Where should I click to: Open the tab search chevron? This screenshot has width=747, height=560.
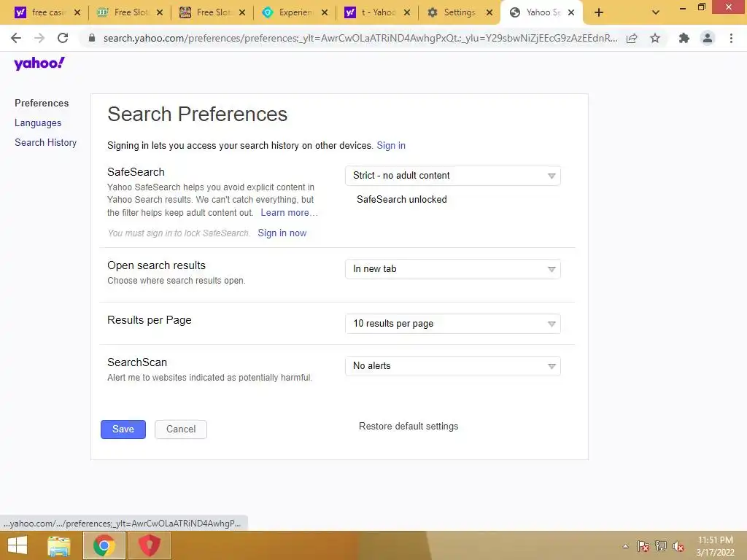point(656,13)
